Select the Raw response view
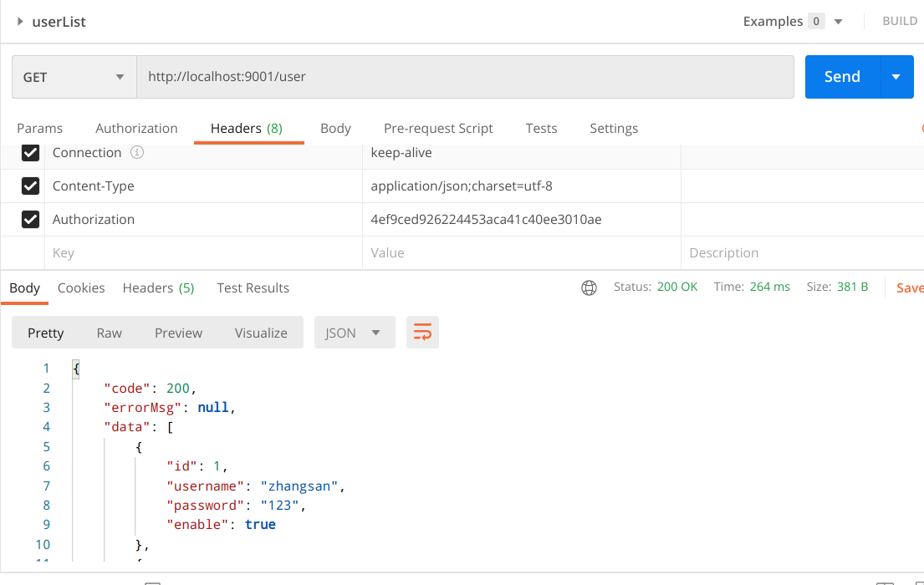This screenshot has width=924, height=585. [109, 333]
